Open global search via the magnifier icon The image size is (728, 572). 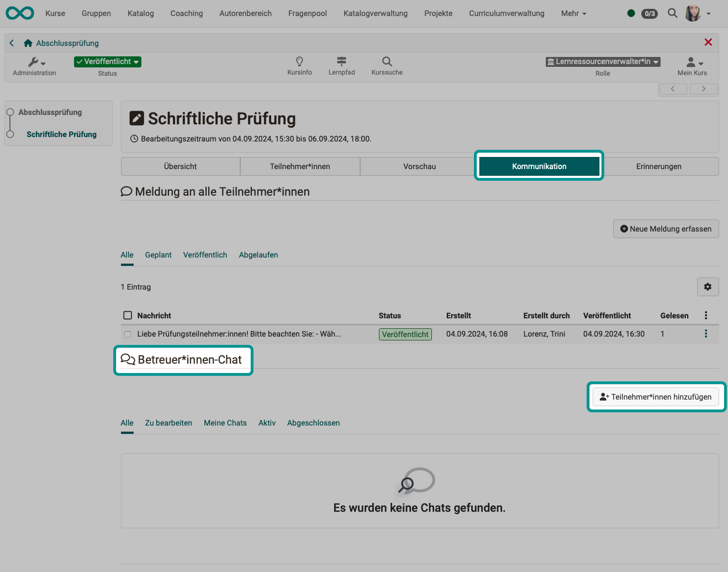tap(672, 13)
